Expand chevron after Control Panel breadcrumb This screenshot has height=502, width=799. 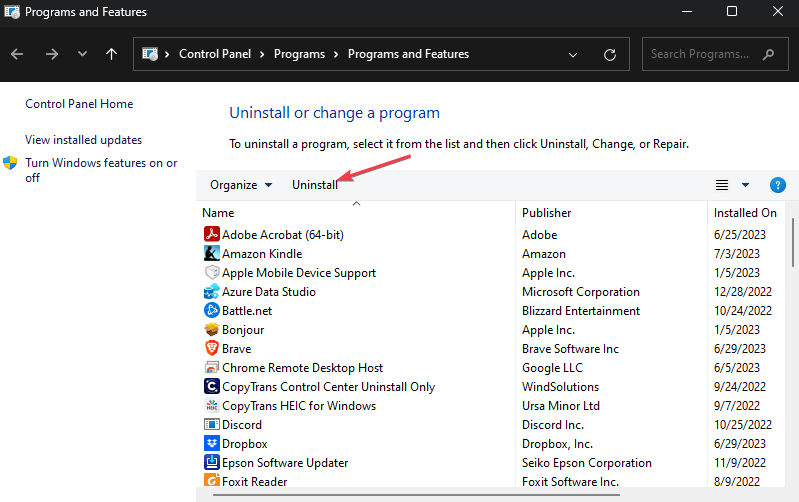tap(262, 55)
